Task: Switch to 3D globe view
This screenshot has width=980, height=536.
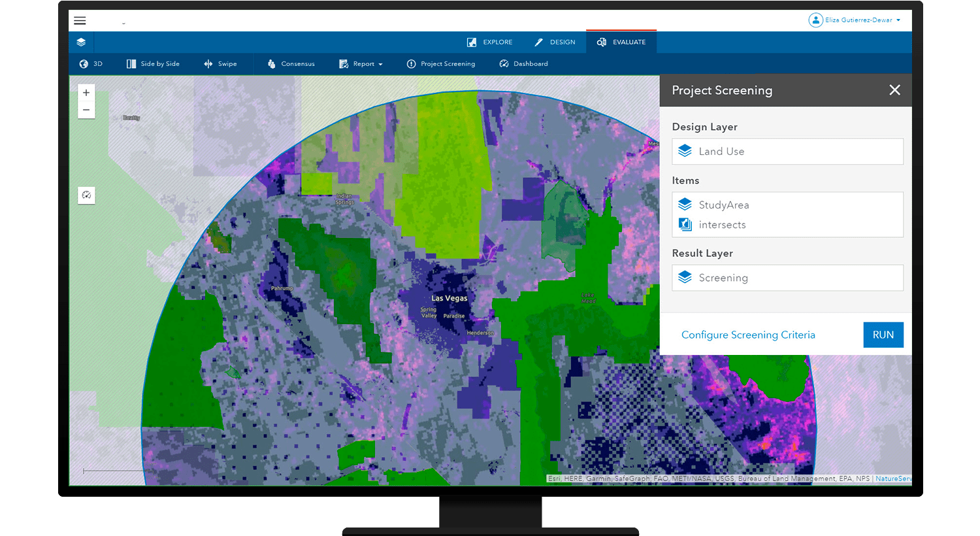Action: tap(91, 64)
